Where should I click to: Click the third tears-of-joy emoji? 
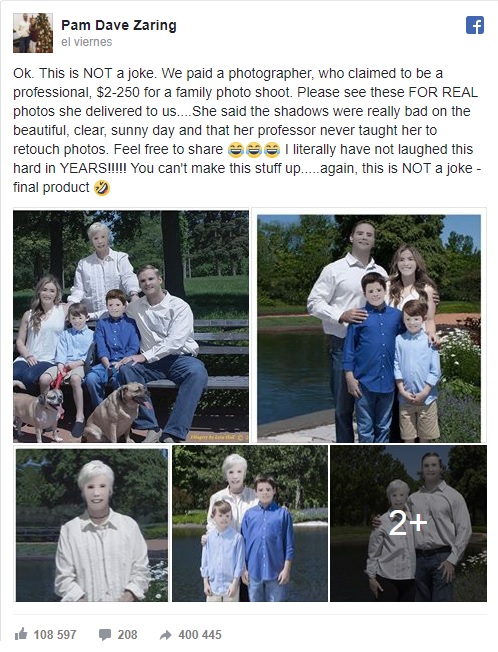coord(272,150)
